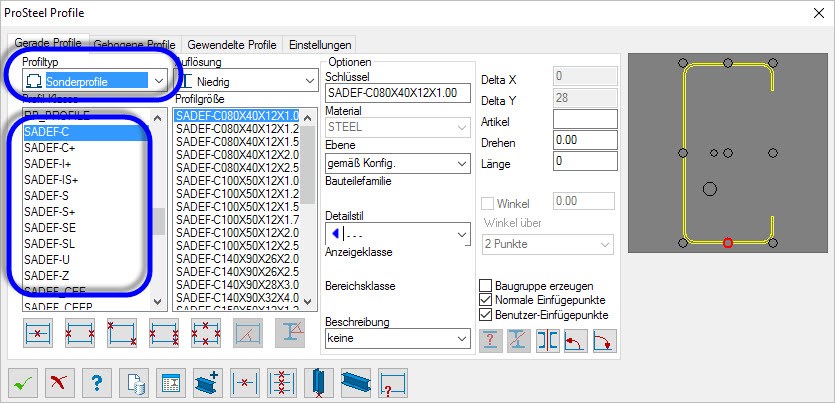Switch to Gerade Profile tab

(48, 43)
